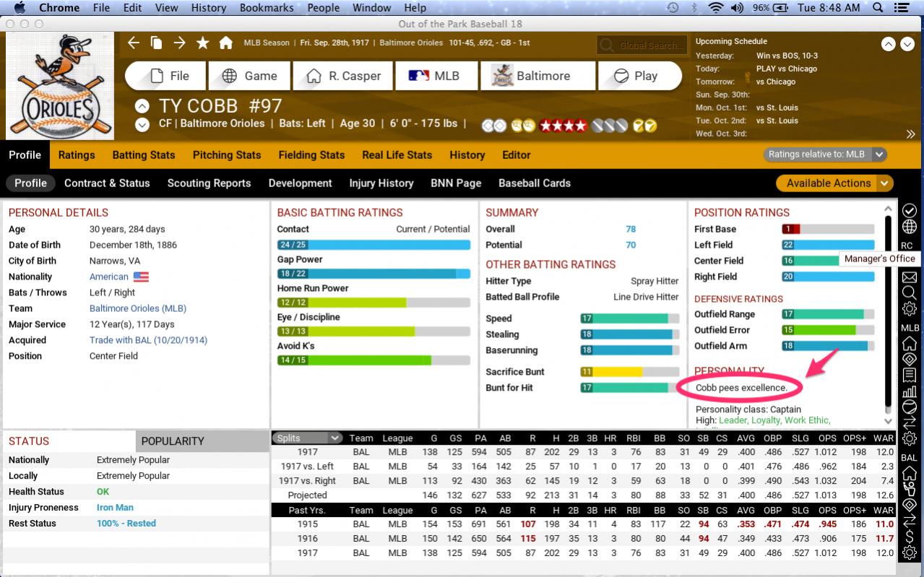Open the Contract & Status subtab
Viewport: 924px width, 577px height.
point(107,183)
